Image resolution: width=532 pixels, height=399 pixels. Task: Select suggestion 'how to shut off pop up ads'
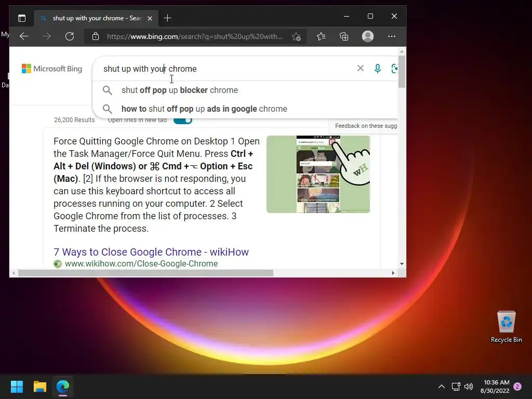245,109
